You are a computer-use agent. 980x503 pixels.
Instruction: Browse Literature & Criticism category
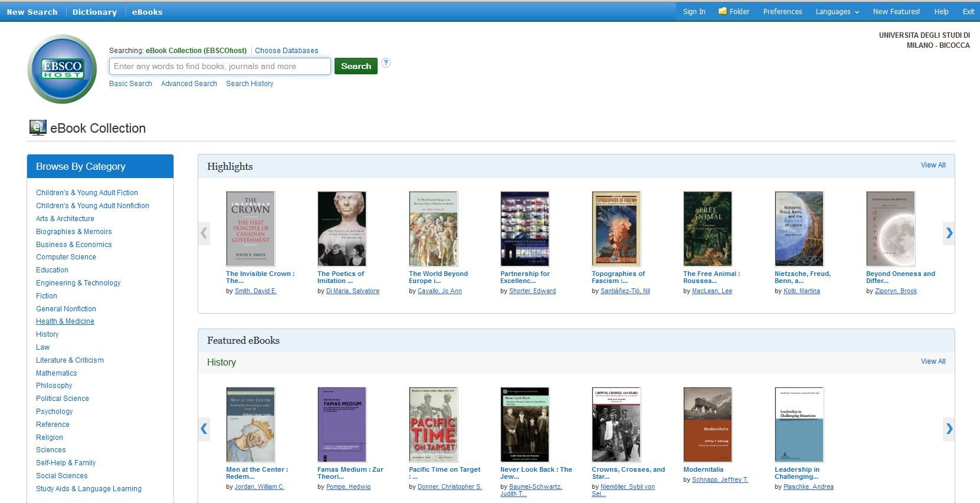(x=70, y=360)
